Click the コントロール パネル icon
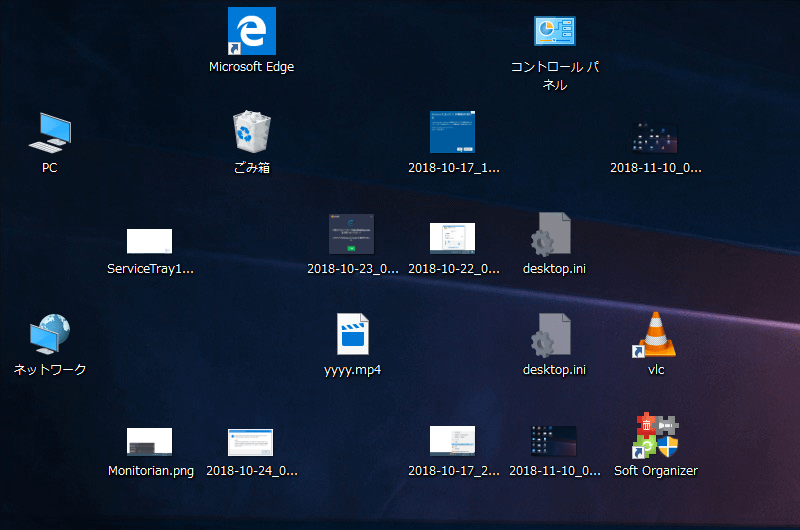This screenshot has width=800, height=530. click(x=555, y=31)
